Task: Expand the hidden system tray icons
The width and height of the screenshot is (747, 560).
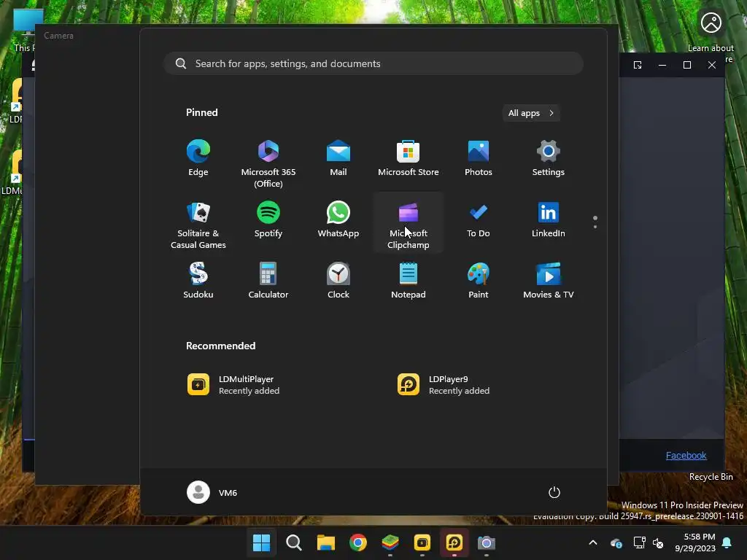Action: (x=593, y=542)
